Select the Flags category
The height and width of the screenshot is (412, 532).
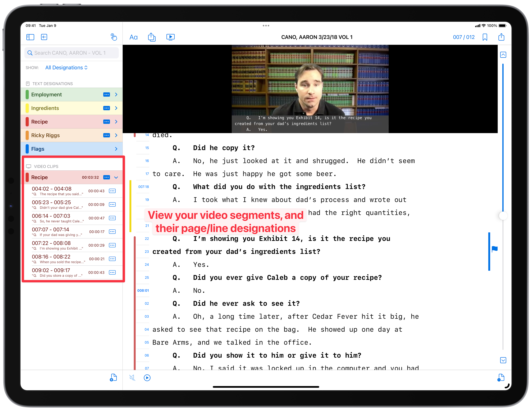tap(38, 149)
